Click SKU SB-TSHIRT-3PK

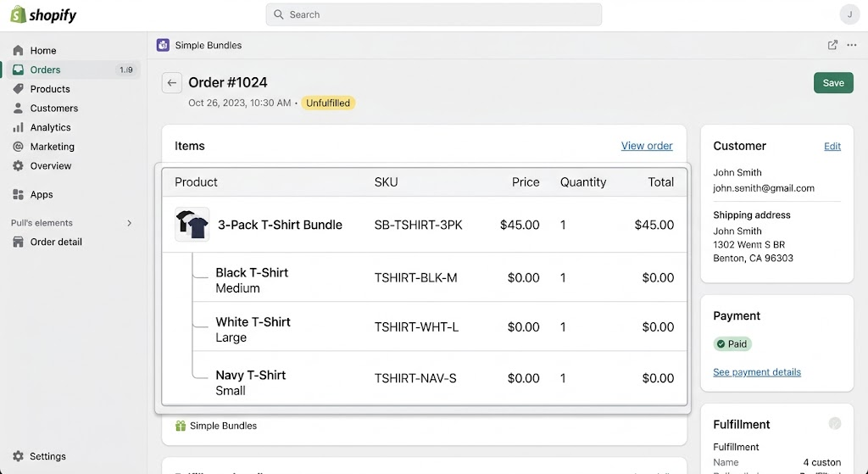tap(418, 225)
